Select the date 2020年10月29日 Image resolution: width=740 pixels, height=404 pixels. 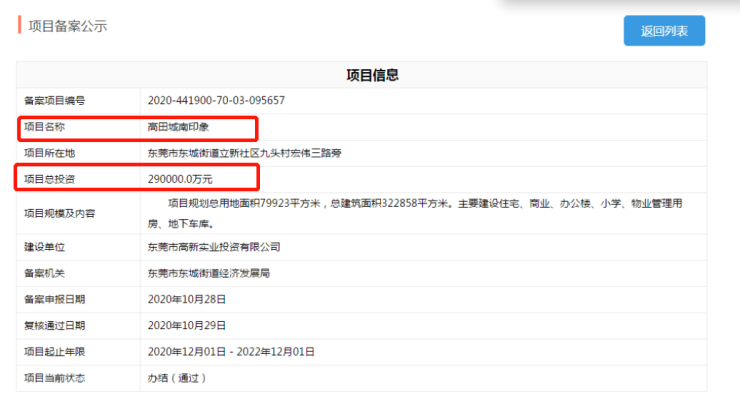tap(187, 326)
